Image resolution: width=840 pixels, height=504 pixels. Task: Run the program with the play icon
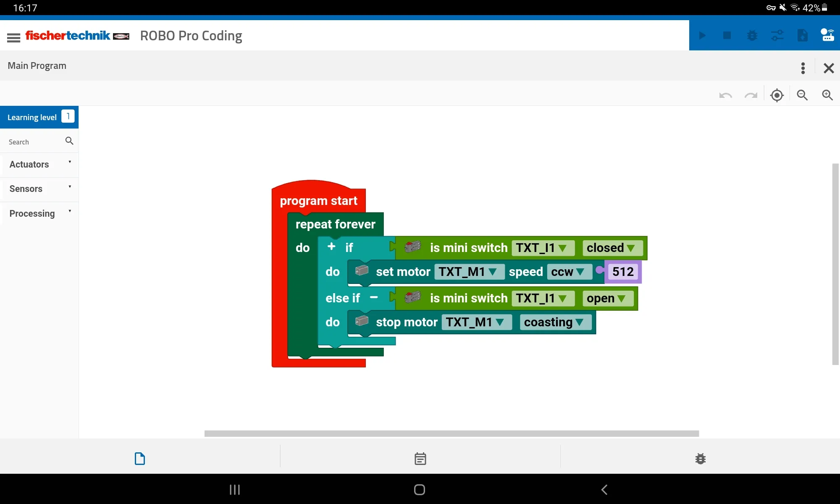tap(702, 35)
